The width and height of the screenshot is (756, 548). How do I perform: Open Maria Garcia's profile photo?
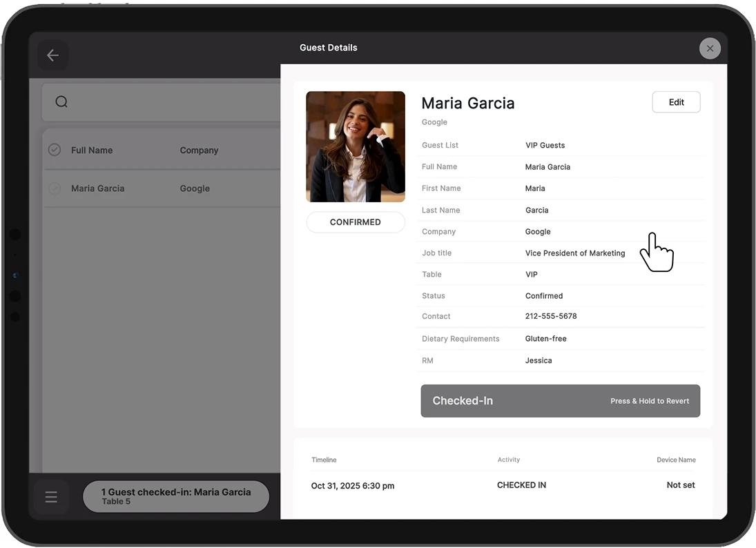point(355,146)
